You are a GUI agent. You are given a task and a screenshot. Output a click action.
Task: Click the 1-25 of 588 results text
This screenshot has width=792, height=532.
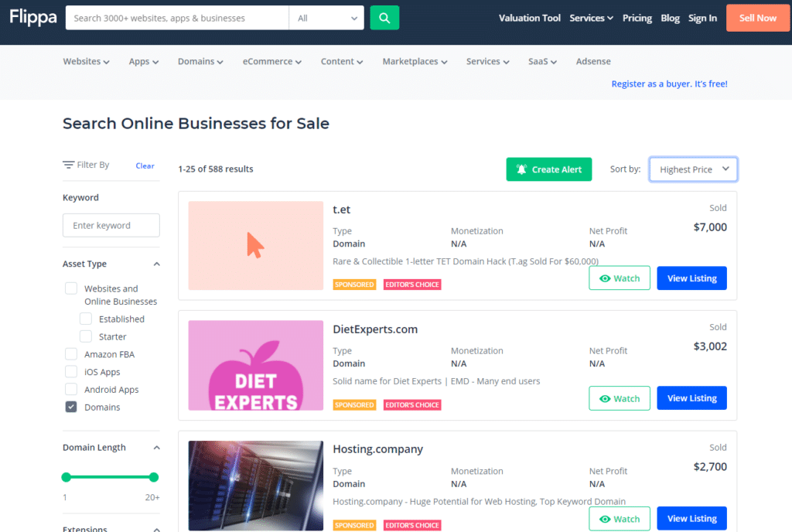(x=216, y=169)
